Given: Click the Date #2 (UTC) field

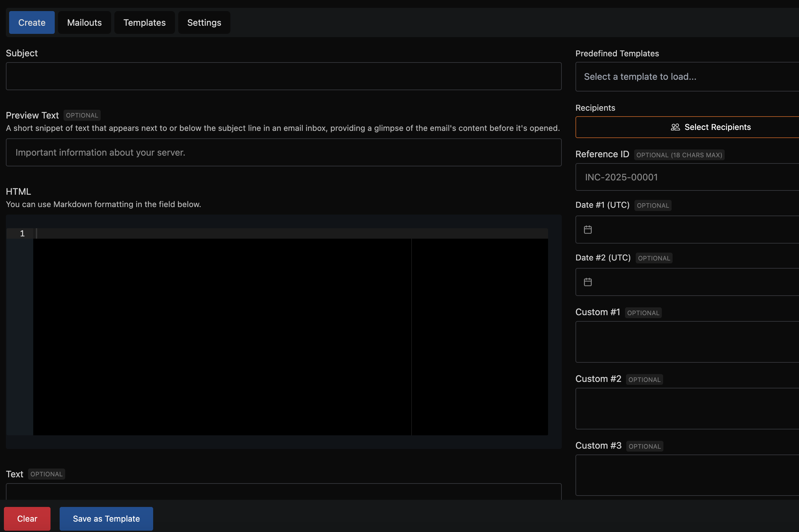Looking at the screenshot, I should (687, 282).
